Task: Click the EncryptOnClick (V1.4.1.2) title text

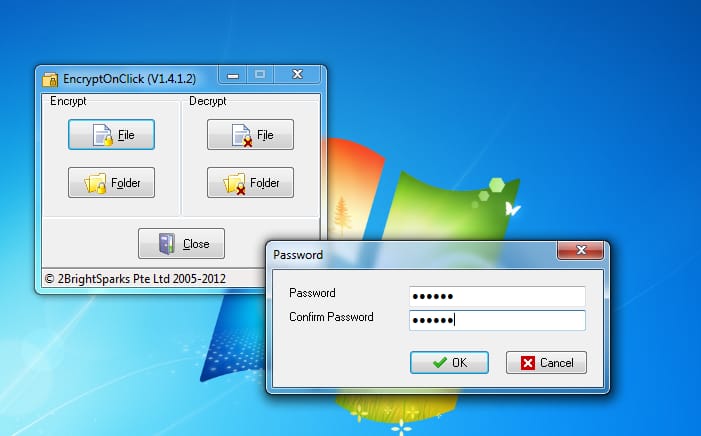Action: 130,79
